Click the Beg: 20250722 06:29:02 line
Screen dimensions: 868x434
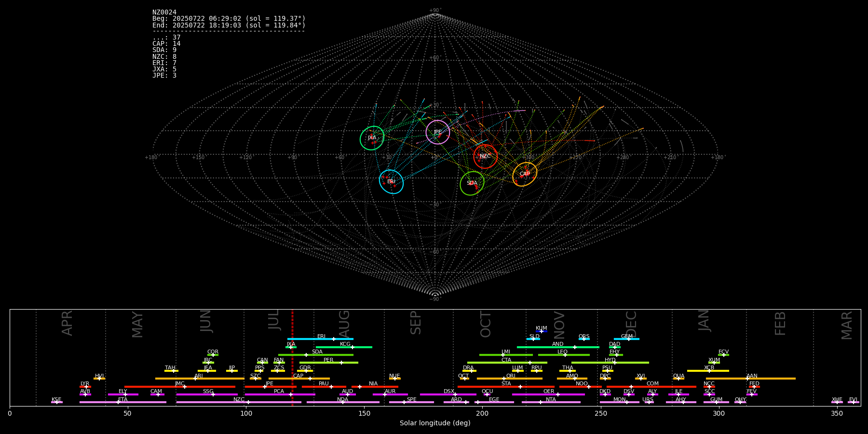click(229, 19)
